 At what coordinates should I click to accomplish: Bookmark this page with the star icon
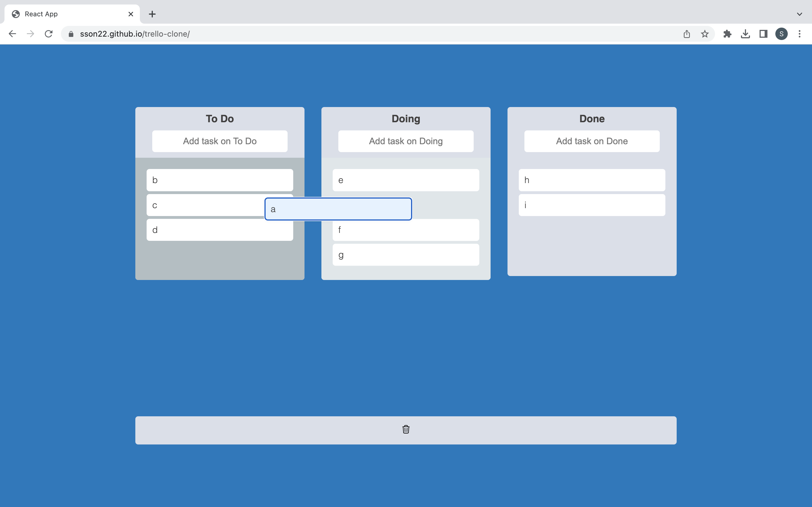pyautogui.click(x=704, y=34)
